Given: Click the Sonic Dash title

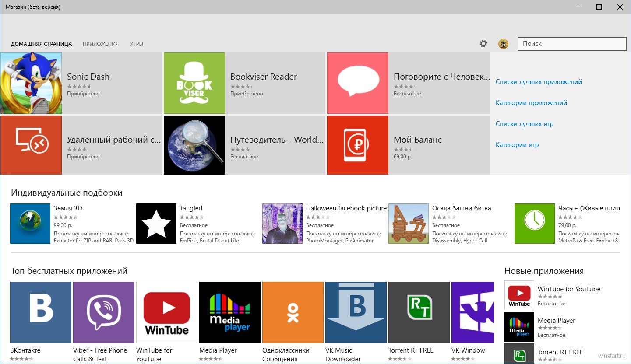Looking at the screenshot, I should tap(88, 77).
